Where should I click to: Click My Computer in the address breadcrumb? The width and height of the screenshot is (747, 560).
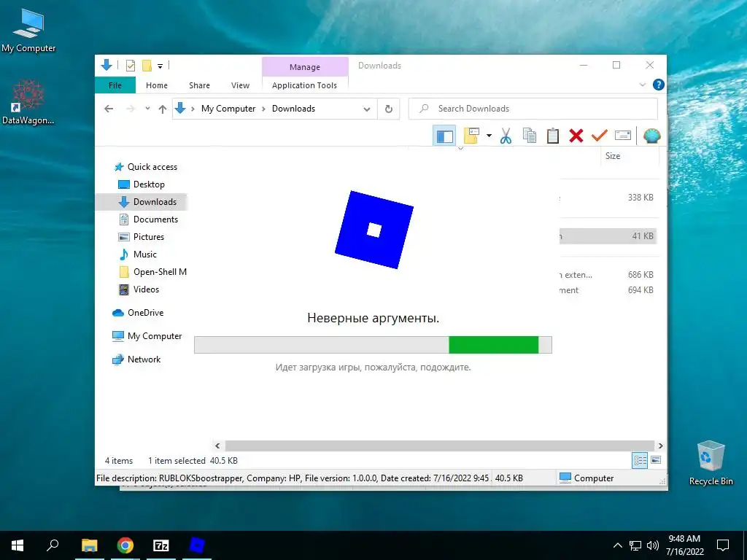click(228, 109)
